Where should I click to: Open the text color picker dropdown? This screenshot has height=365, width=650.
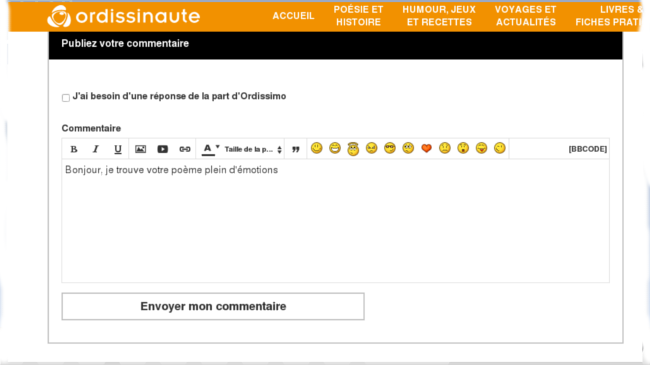[x=211, y=149]
